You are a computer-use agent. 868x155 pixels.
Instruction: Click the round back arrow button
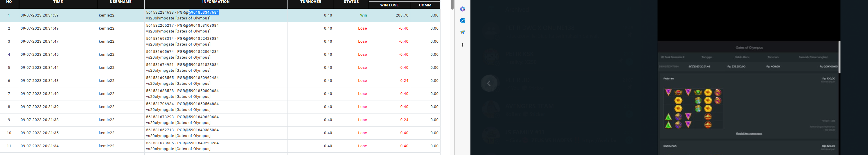pyautogui.click(x=489, y=83)
